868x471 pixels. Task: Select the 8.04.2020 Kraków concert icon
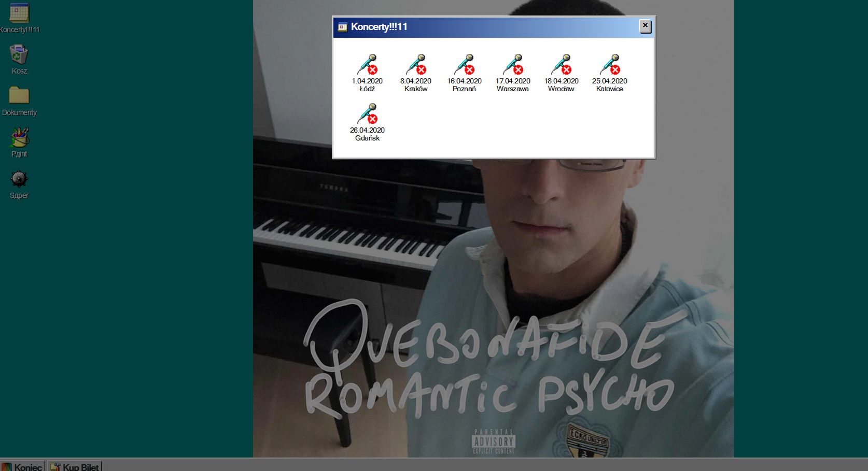pos(416,73)
